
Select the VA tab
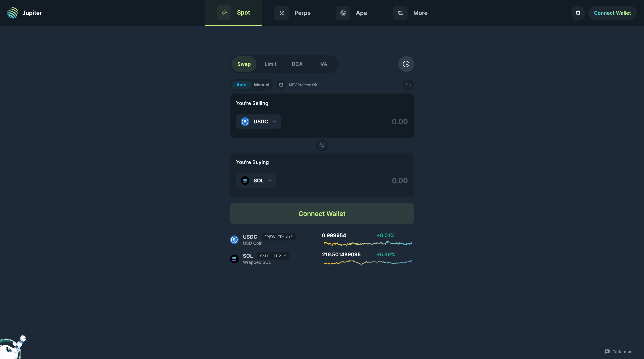[324, 64]
